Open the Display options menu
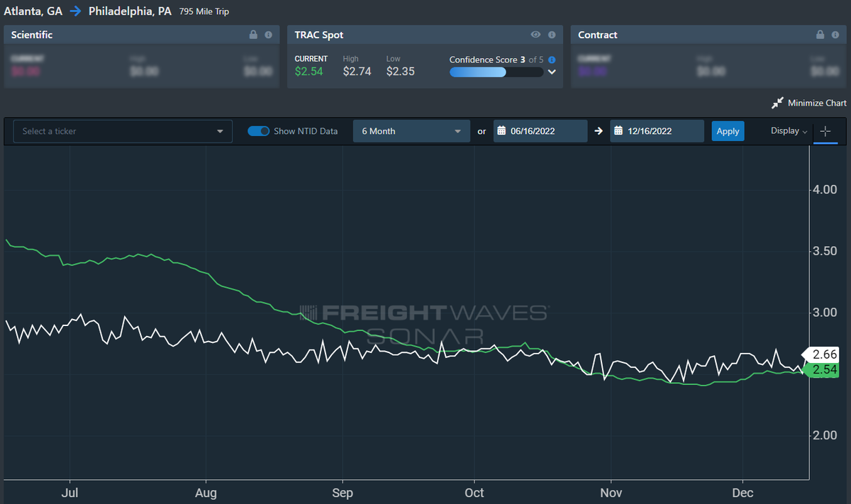The image size is (851, 504). coord(789,131)
